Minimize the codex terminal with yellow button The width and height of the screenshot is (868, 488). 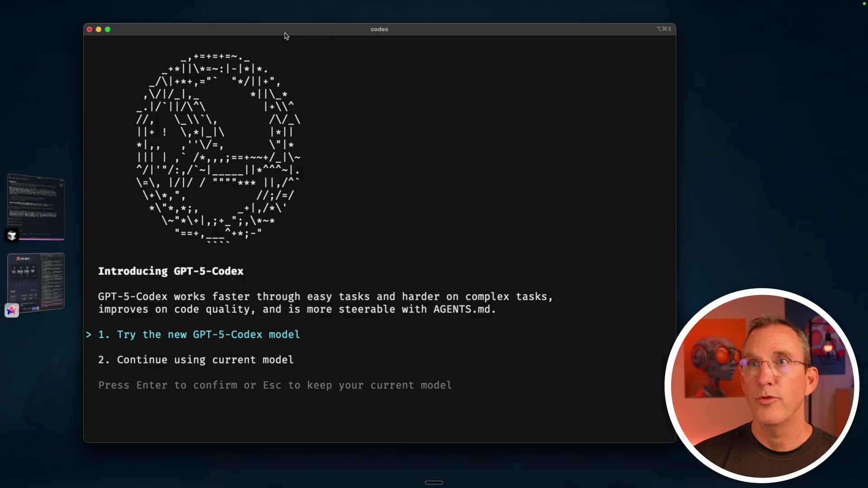pos(99,29)
